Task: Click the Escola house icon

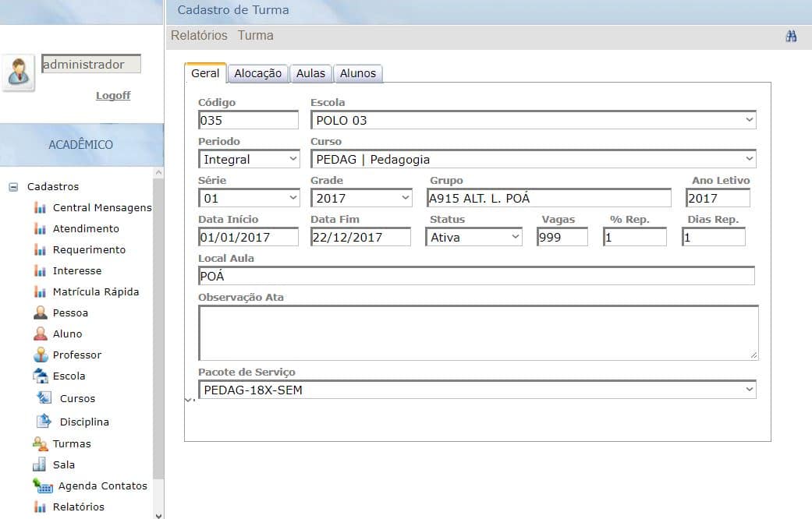Action: pyautogui.click(x=41, y=376)
